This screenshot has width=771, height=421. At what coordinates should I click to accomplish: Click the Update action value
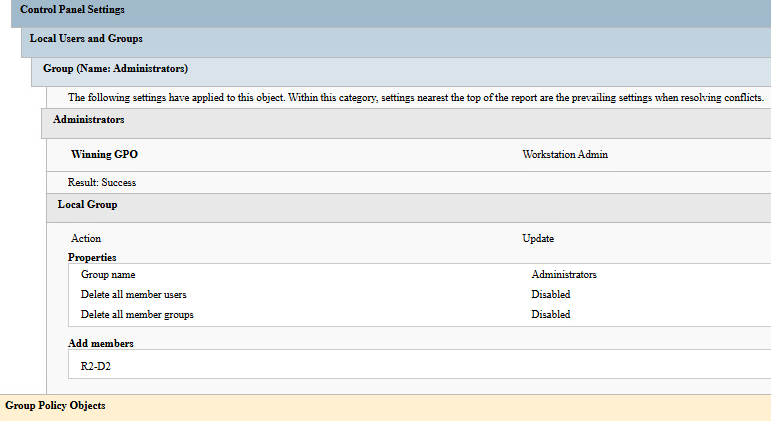point(538,239)
